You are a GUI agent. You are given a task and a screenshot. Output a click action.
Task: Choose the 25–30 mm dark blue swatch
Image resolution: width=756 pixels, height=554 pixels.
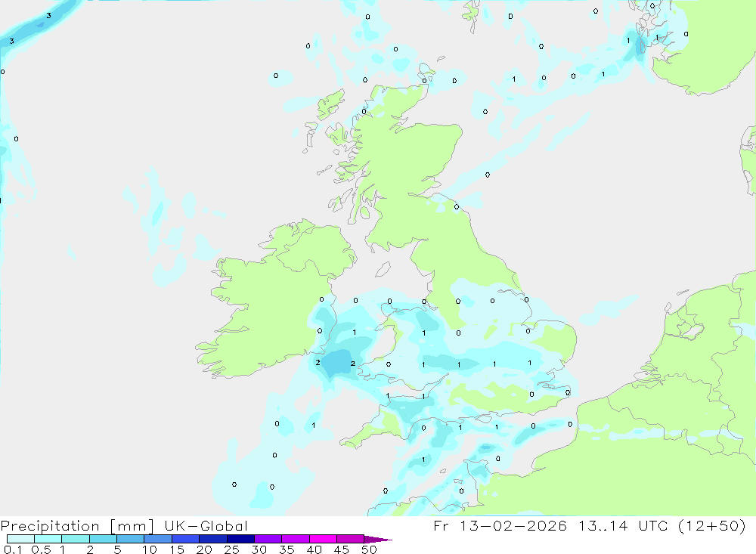pos(240,539)
